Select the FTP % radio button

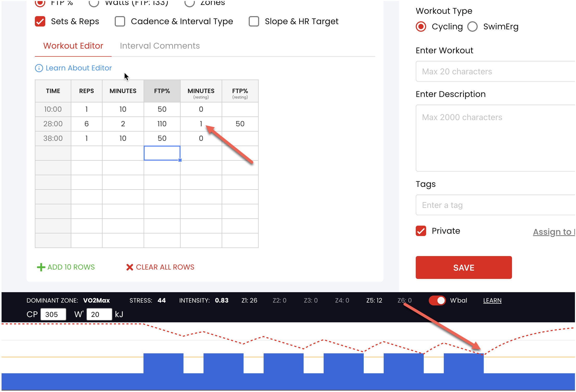40,3
